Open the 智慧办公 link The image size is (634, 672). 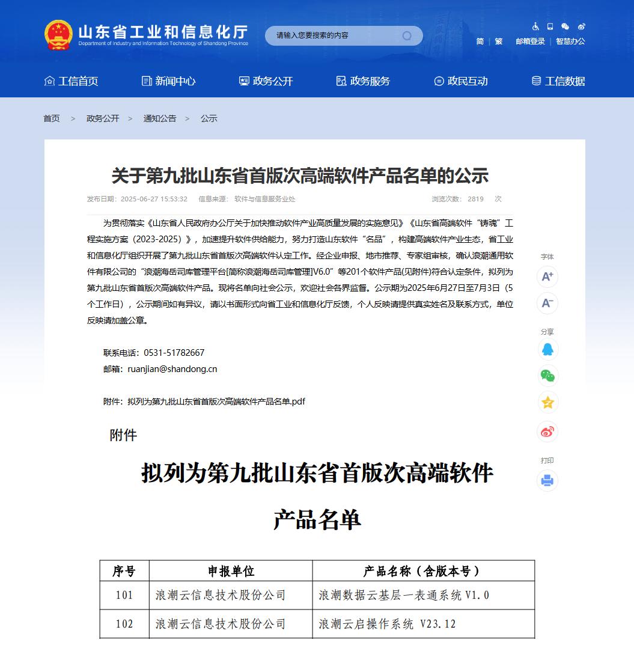pyautogui.click(x=571, y=41)
